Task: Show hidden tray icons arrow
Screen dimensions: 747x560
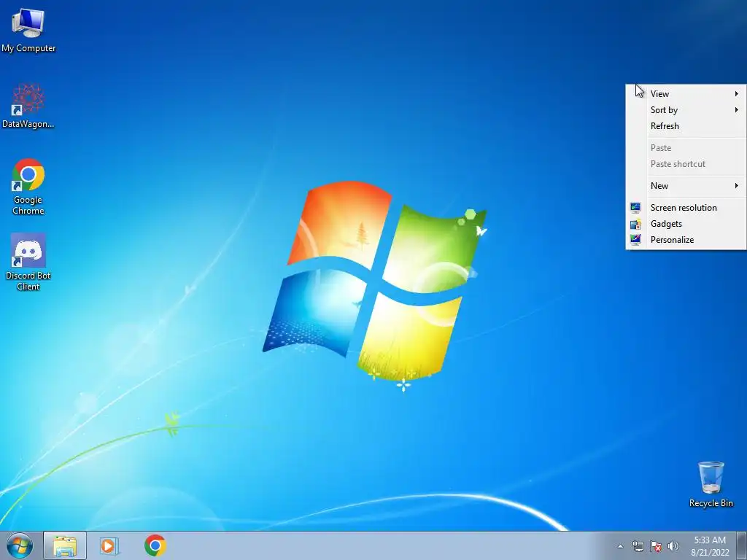Action: (x=620, y=546)
